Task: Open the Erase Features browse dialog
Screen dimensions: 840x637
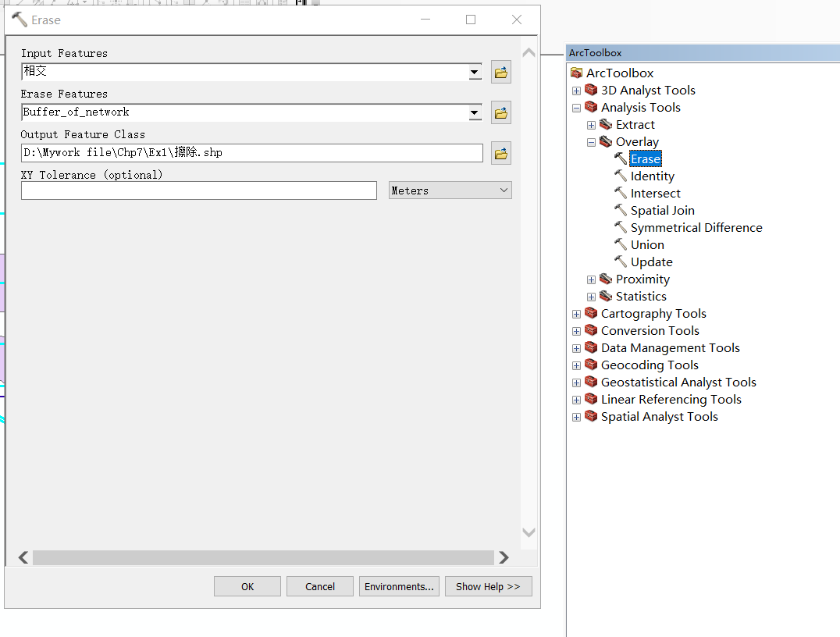Action: [x=500, y=112]
